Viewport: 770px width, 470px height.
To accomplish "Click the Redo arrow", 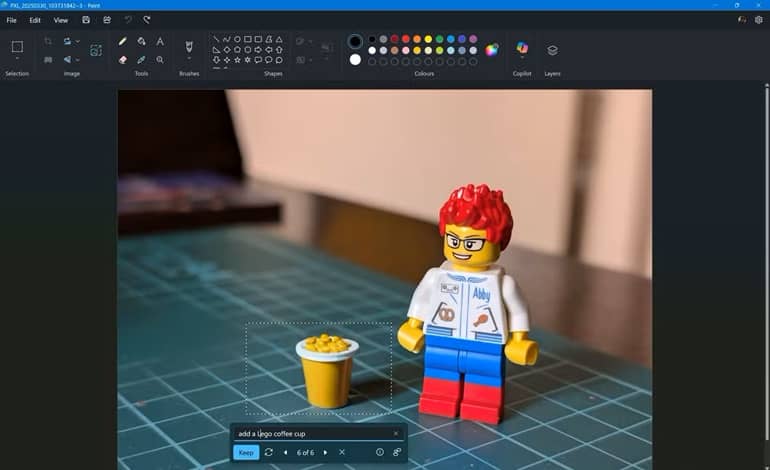I will click(x=146, y=20).
